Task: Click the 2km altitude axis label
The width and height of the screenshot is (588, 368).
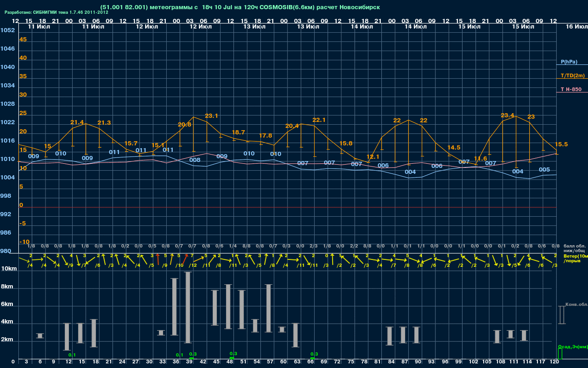Action: (x=6, y=340)
